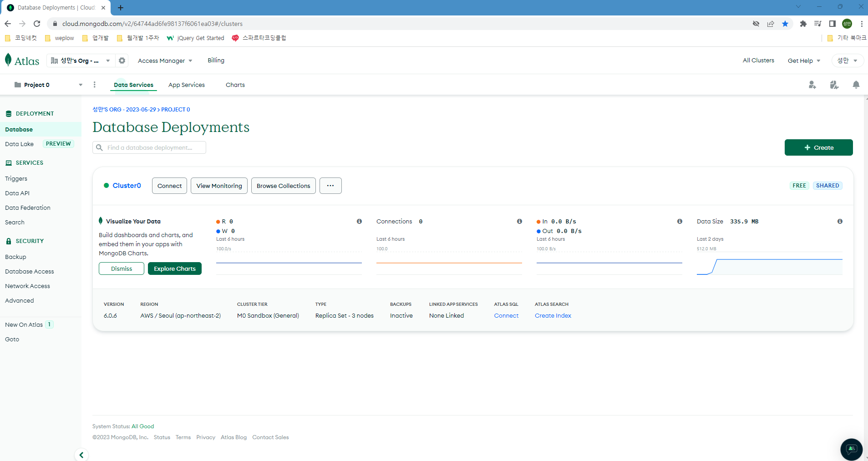
Task: Focus the Find a database deployment search field
Action: point(149,147)
